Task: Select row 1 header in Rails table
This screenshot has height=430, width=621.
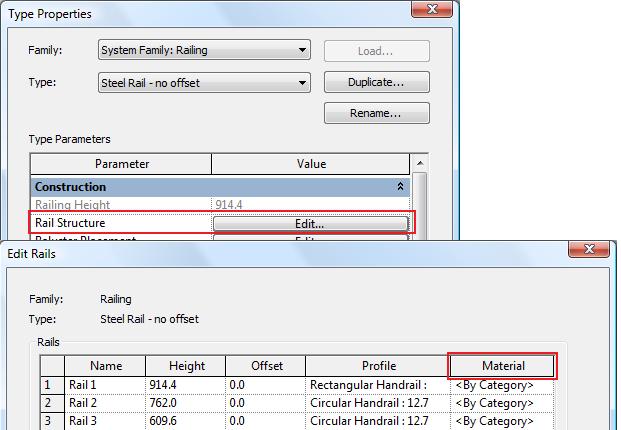Action: click(x=52, y=385)
